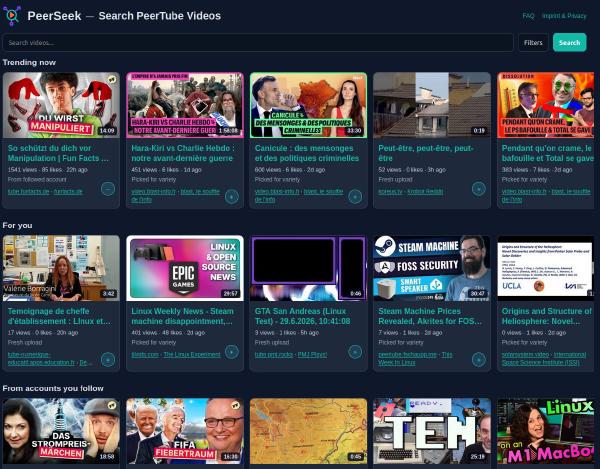Open the 'PMJ Plays!' channel link
This screenshot has width=600, height=469.
[312, 355]
